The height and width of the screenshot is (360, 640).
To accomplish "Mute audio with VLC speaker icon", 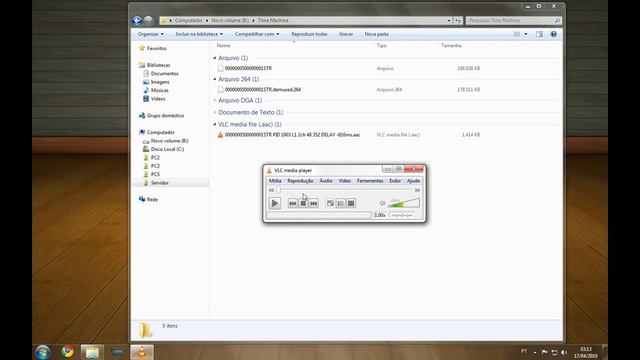I will [382, 203].
